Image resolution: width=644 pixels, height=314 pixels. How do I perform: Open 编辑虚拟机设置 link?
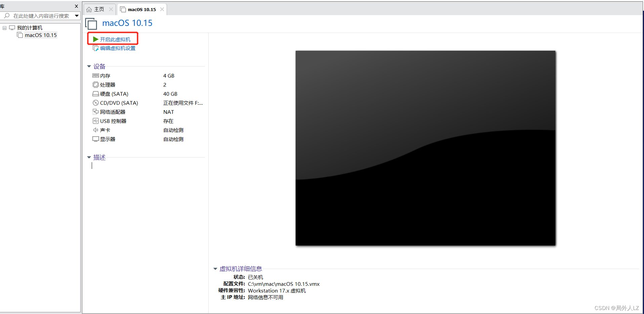[118, 48]
